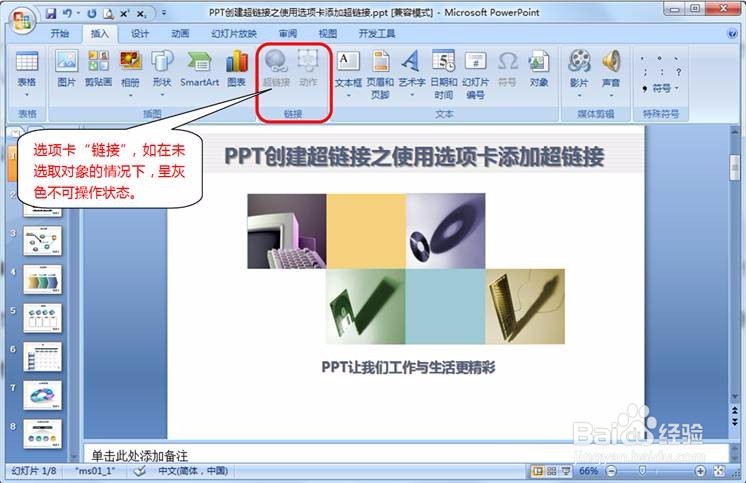Insert a table with 表格 icon
746x483 pixels.
point(27,62)
